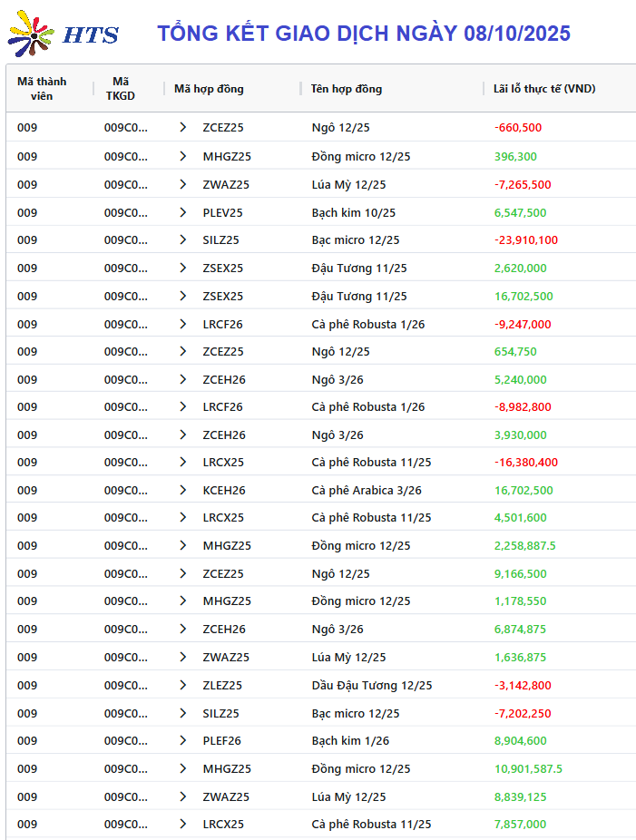
Task: Sort by the Tên hợp đồng column
Action: [x=347, y=89]
